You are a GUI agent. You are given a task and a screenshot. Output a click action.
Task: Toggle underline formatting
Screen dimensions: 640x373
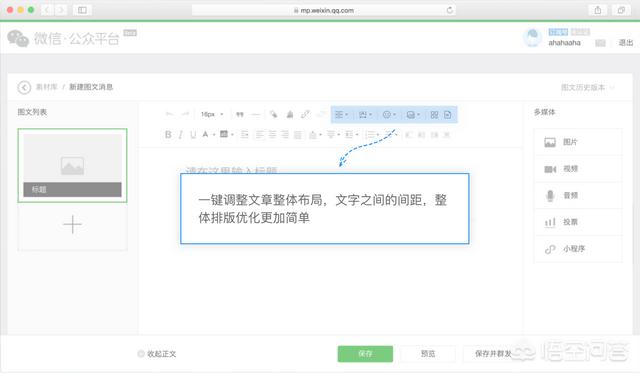[193, 134]
